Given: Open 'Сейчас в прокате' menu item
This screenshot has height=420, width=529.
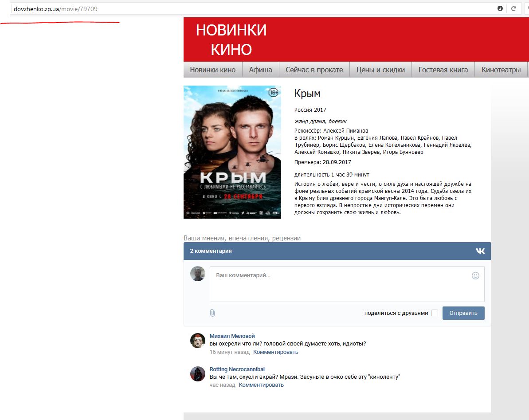Looking at the screenshot, I should click(x=314, y=70).
